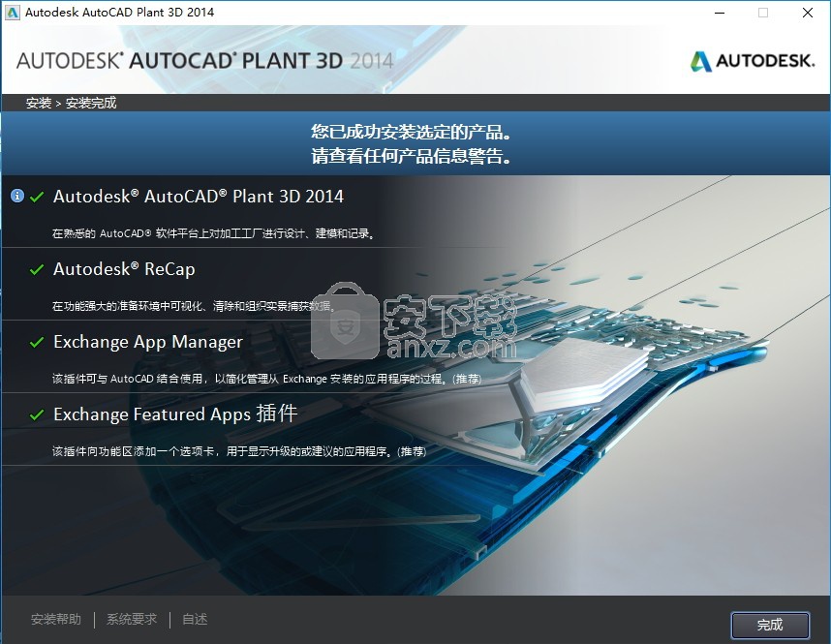
Task: Close the installer window
Action: point(808,13)
